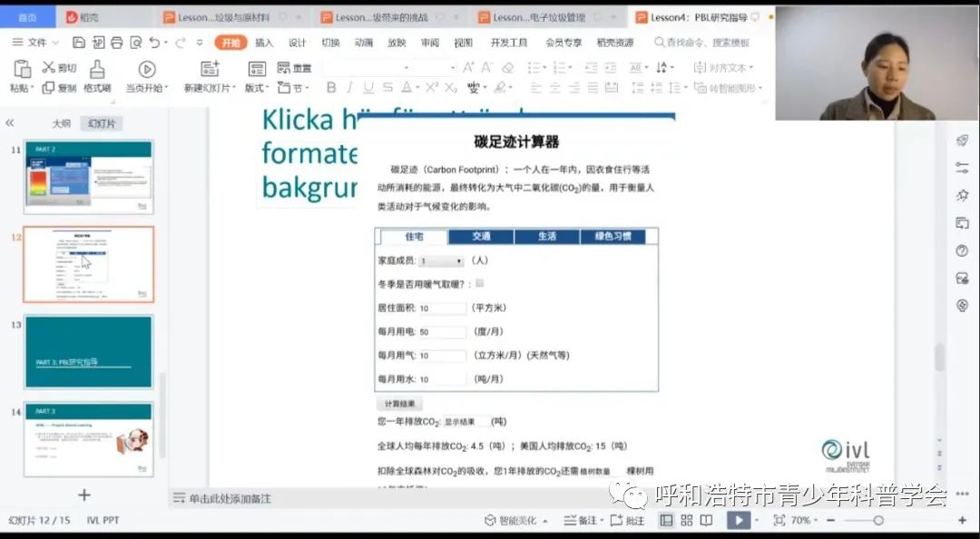Image resolution: width=980 pixels, height=539 pixels.
Task: Click the plus icon to add slide below thumbnails
Action: click(x=84, y=495)
